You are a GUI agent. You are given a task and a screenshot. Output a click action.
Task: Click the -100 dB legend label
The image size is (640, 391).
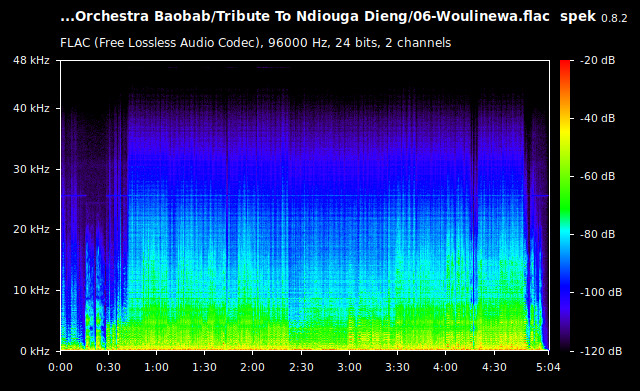(601, 292)
